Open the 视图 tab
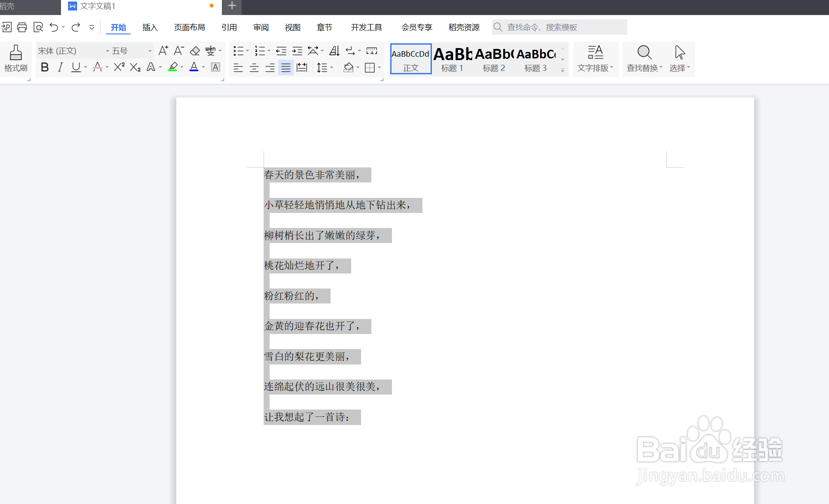This screenshot has width=829, height=504. (x=292, y=27)
